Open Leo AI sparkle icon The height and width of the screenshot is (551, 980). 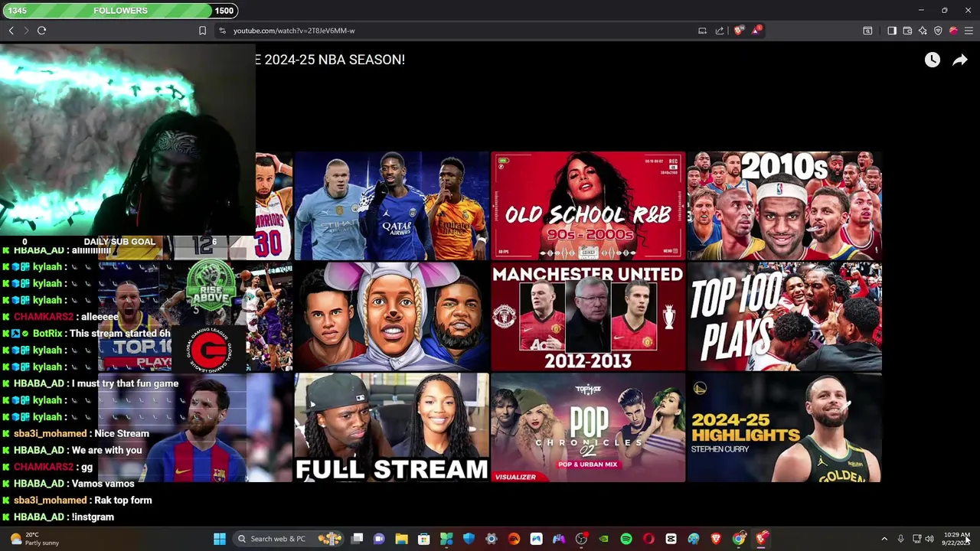coord(923,31)
